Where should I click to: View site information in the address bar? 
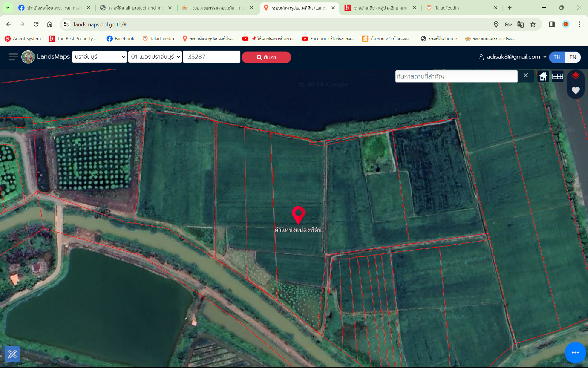tap(66, 24)
